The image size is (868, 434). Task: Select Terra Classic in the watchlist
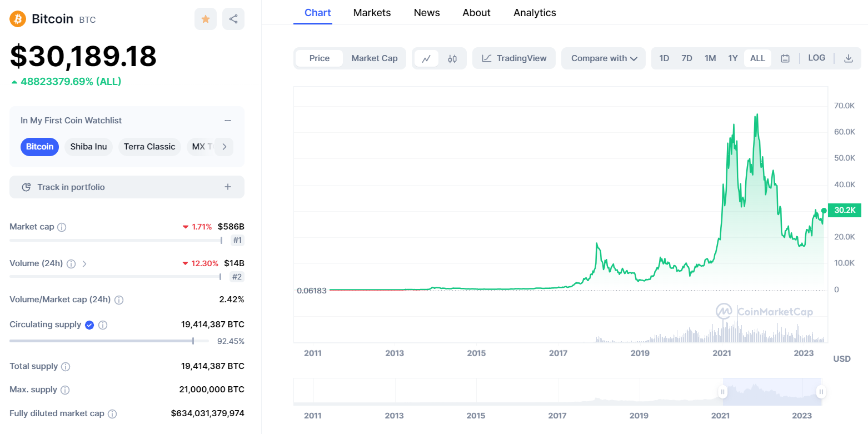(x=149, y=147)
